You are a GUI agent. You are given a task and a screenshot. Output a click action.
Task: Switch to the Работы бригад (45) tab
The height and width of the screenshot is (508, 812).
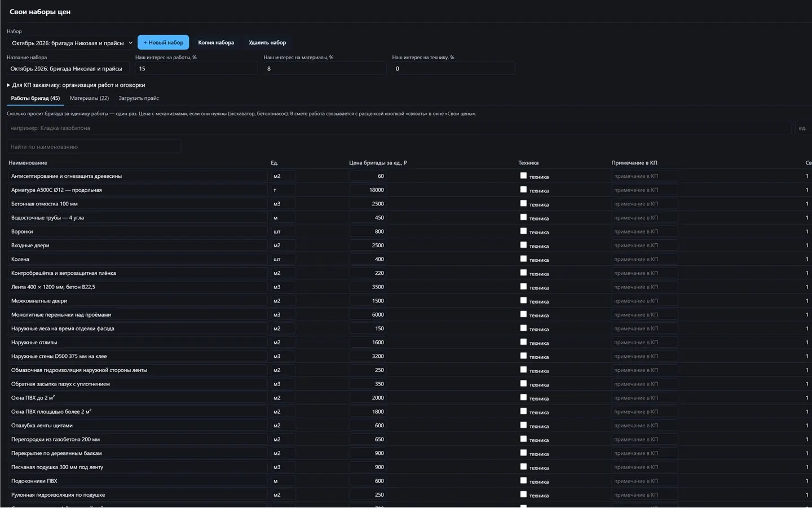[x=36, y=98]
